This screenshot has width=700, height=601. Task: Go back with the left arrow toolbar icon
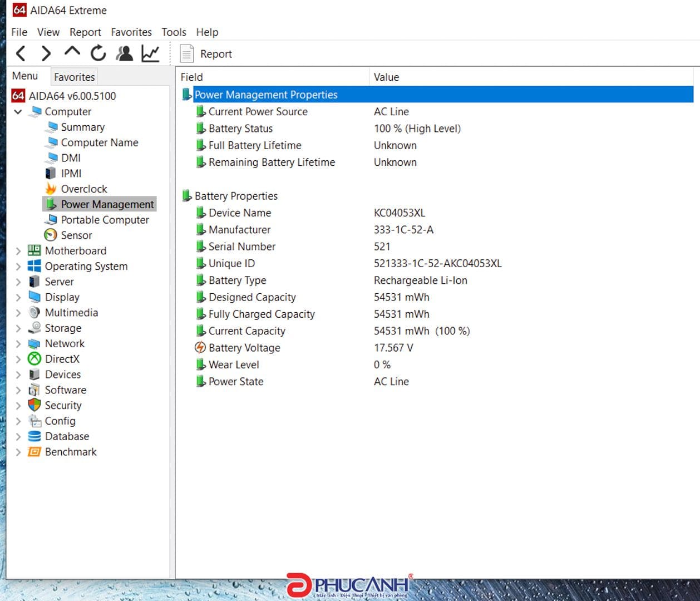tap(21, 53)
